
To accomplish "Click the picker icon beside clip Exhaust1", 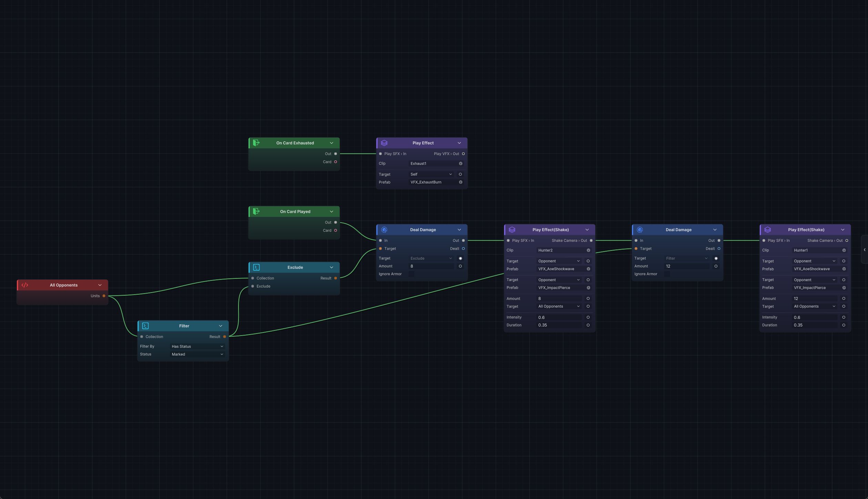I will tap(461, 164).
